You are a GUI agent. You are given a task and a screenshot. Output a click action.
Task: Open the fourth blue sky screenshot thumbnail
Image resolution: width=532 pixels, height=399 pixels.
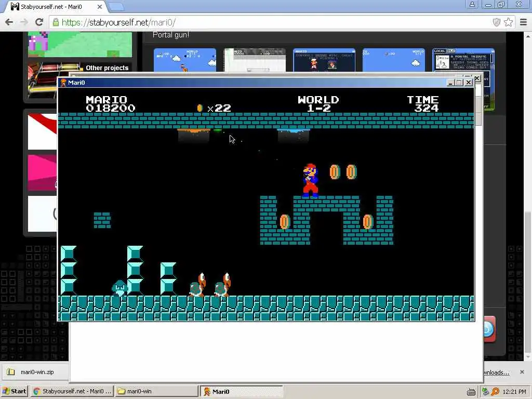pyautogui.click(x=394, y=60)
